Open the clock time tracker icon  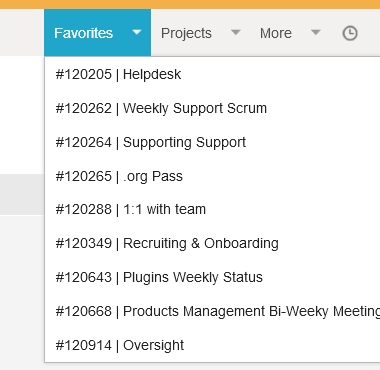[350, 33]
